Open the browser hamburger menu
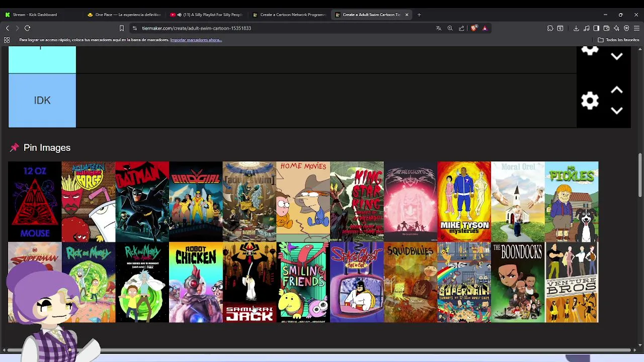The width and height of the screenshot is (644, 362). (636, 28)
